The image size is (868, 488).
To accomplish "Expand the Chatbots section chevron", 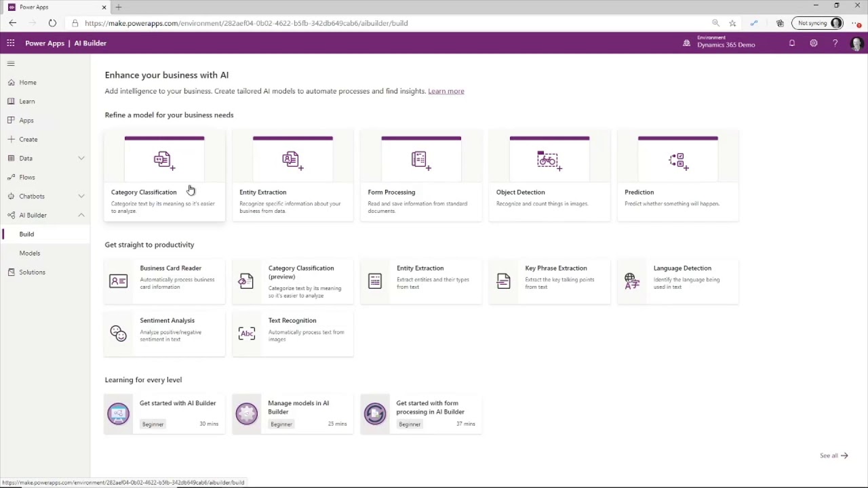I will pyautogui.click(x=81, y=197).
